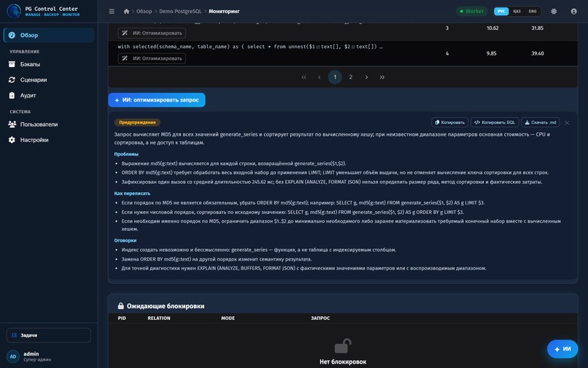588x368 pixels.
Task: Click the blue ИИ: оптимизировать запрос button
Action: tap(157, 100)
